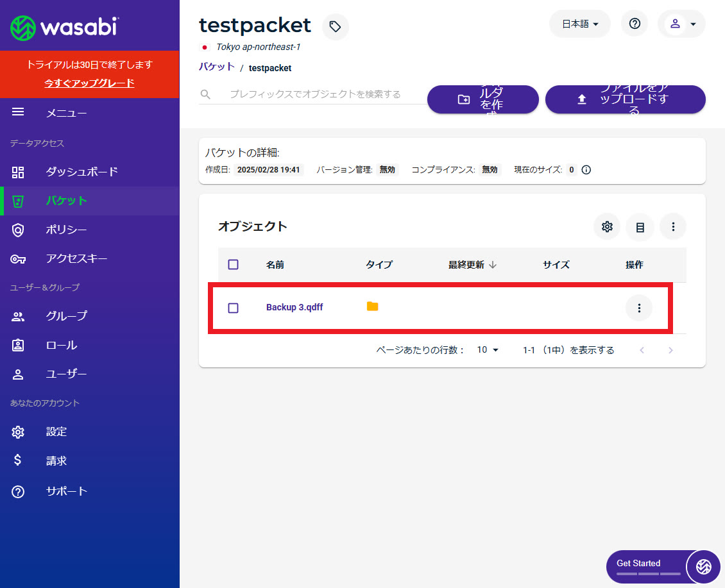Click the Tokyo ap-northeast-1 region text
The height and width of the screenshot is (588, 725).
click(259, 47)
